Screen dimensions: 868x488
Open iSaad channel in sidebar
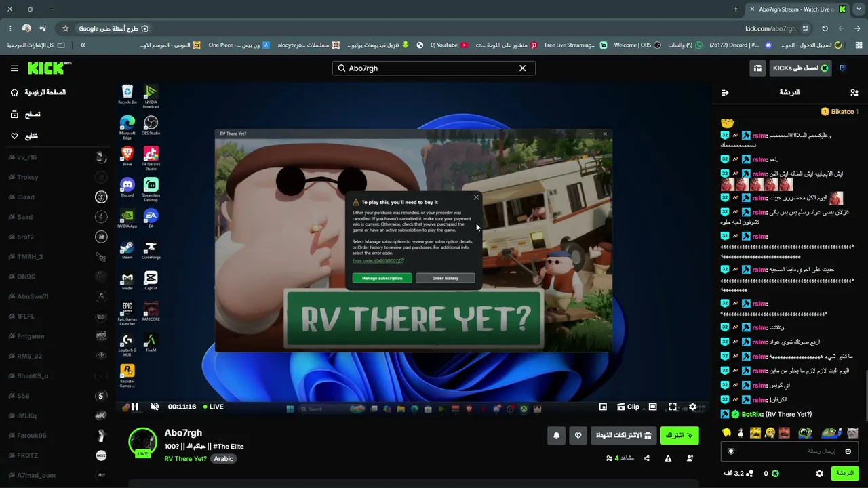[x=58, y=197]
